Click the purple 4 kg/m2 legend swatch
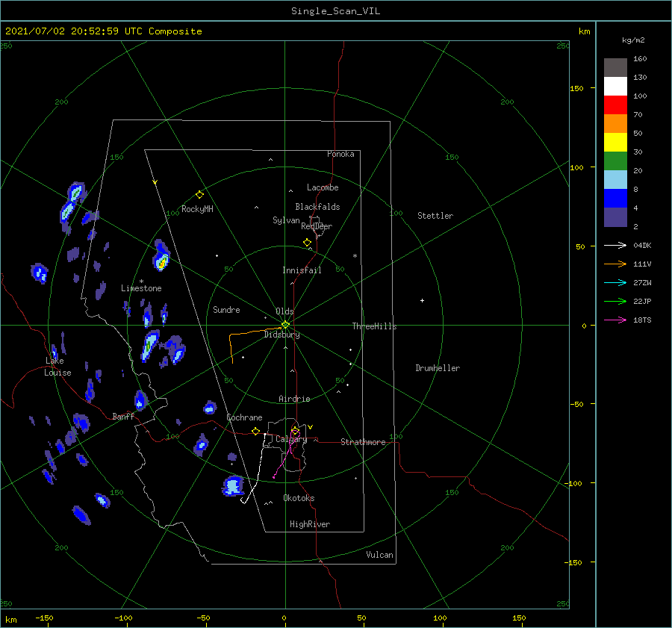This screenshot has width=672, height=628. tap(615, 217)
